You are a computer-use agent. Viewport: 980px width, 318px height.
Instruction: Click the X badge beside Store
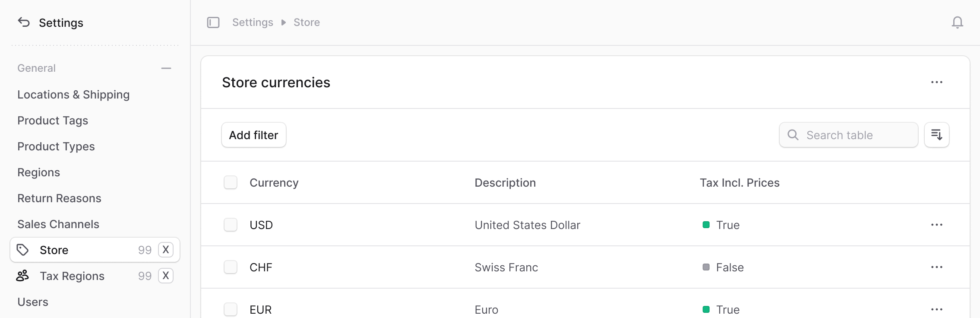pyautogui.click(x=166, y=250)
